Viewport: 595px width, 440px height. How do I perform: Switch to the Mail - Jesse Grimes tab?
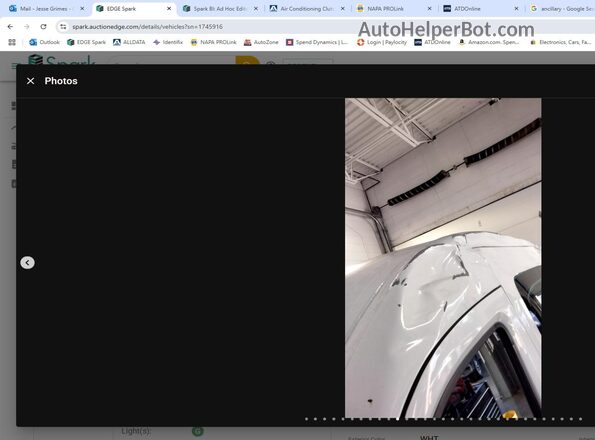(x=43, y=8)
